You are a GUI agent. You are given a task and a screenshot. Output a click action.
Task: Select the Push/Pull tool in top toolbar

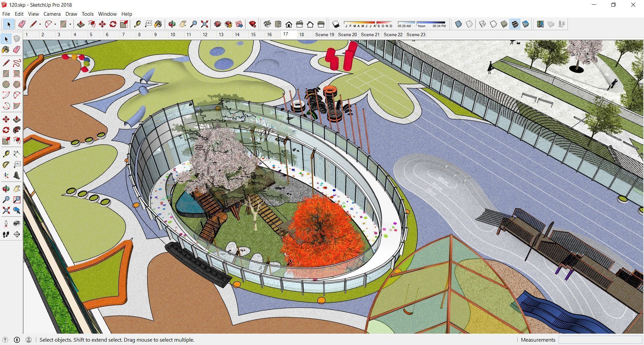[80, 24]
